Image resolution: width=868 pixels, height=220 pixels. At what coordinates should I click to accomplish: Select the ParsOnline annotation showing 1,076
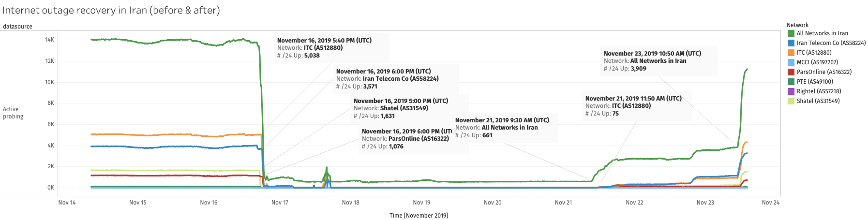(405, 139)
